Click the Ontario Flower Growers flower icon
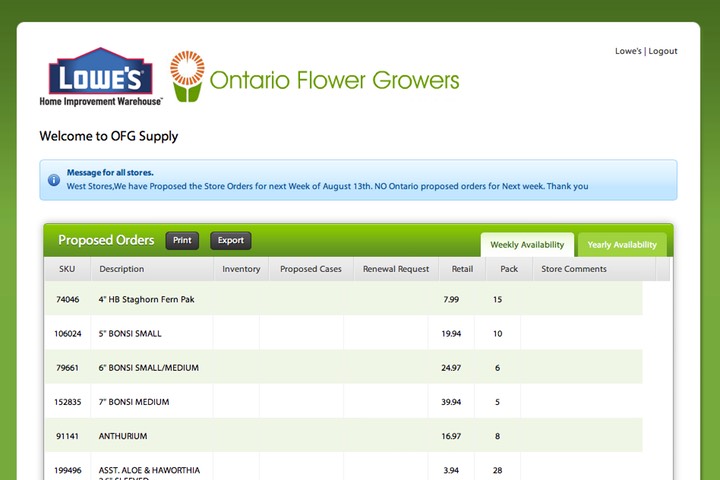 point(187,77)
